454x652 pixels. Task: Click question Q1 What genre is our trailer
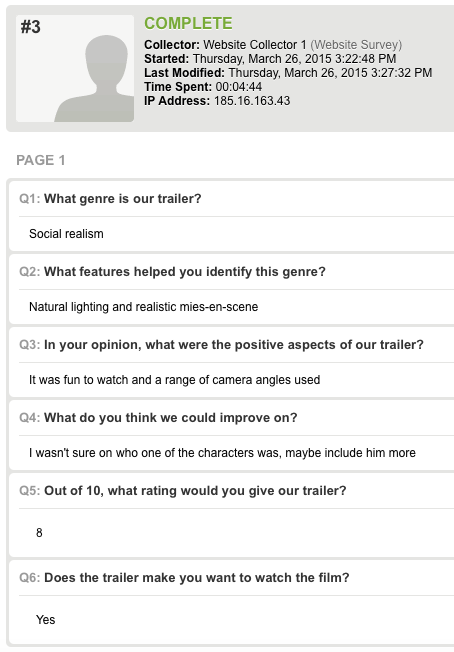coord(110,199)
